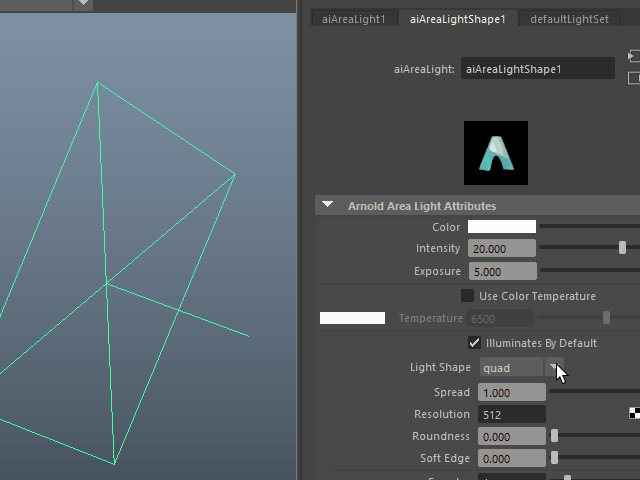Switch to the aiAreaLight1 tab
The height and width of the screenshot is (480, 640).
click(353, 19)
